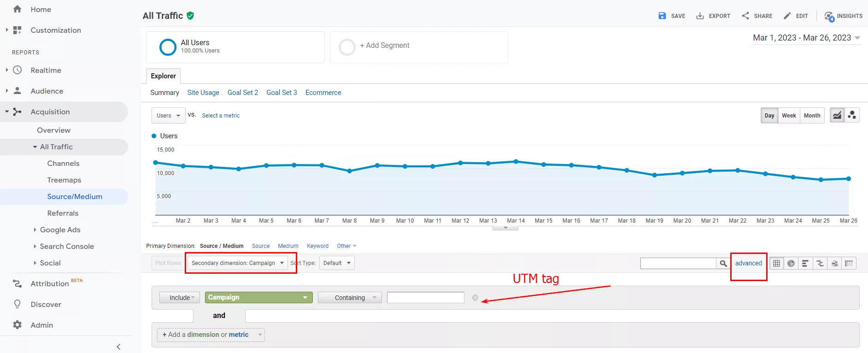Collapse the sidebar with the chevron
This screenshot has height=353, width=868.
click(x=118, y=347)
